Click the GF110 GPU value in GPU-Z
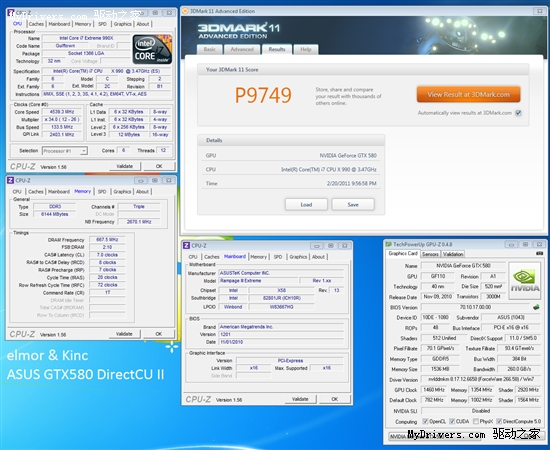This screenshot has height=450, width=550. [438, 276]
